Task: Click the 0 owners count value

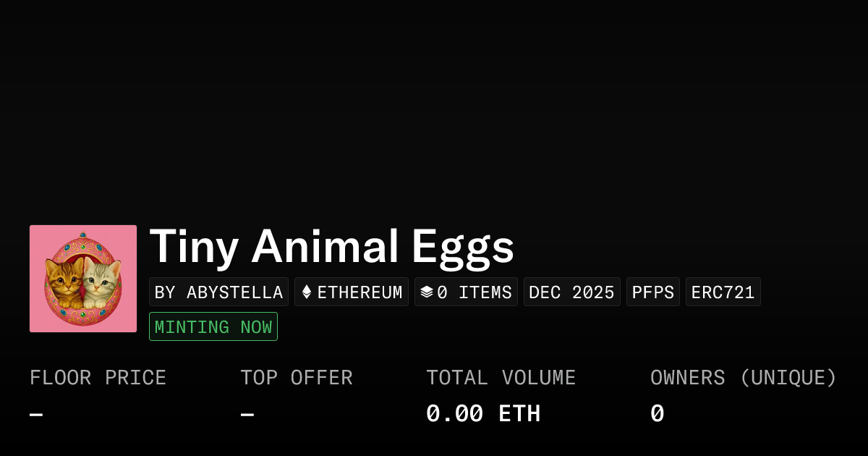Action: 656,413
